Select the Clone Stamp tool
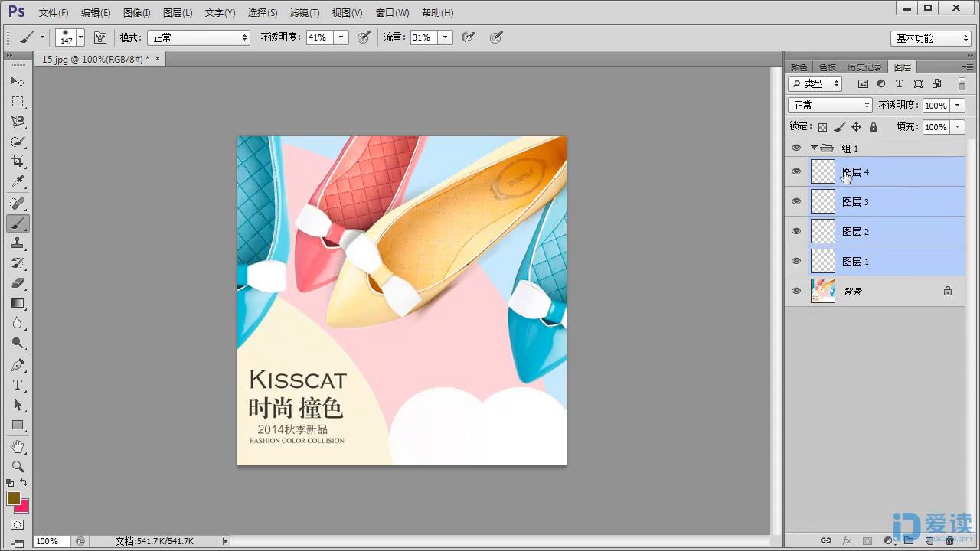980x551 pixels. click(18, 243)
